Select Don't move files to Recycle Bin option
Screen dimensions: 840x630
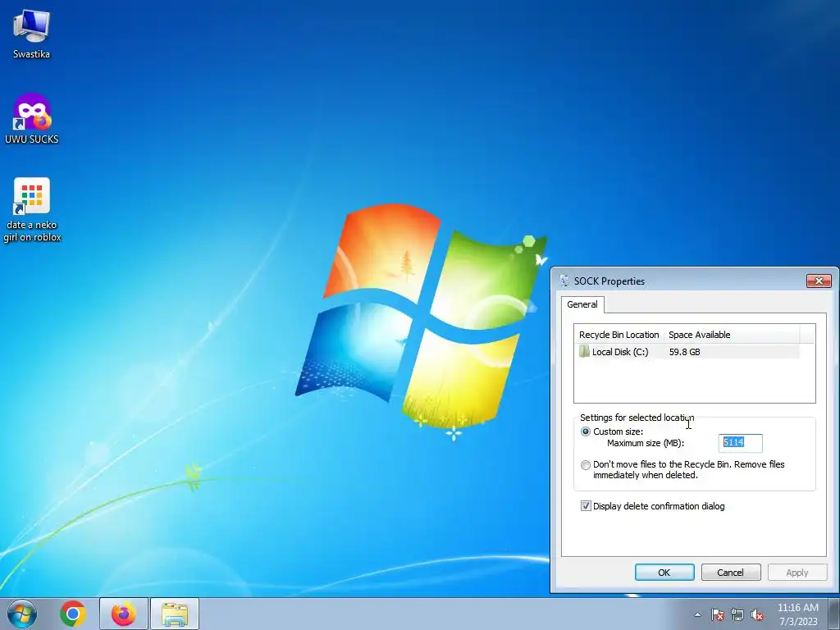[x=586, y=465]
